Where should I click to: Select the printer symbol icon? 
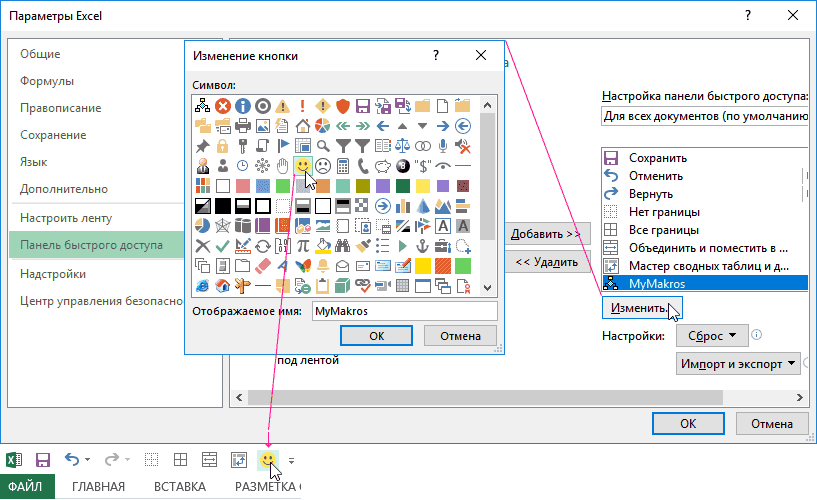click(242, 126)
